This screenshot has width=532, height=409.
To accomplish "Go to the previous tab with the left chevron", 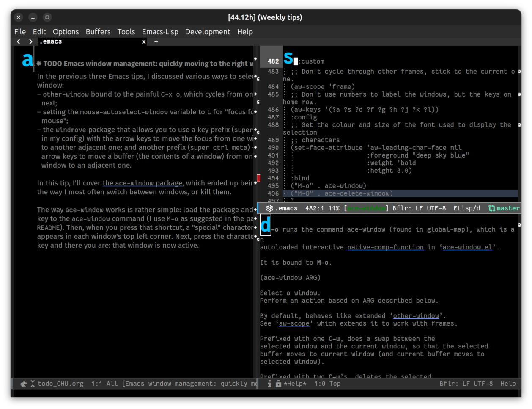I will point(19,41).
